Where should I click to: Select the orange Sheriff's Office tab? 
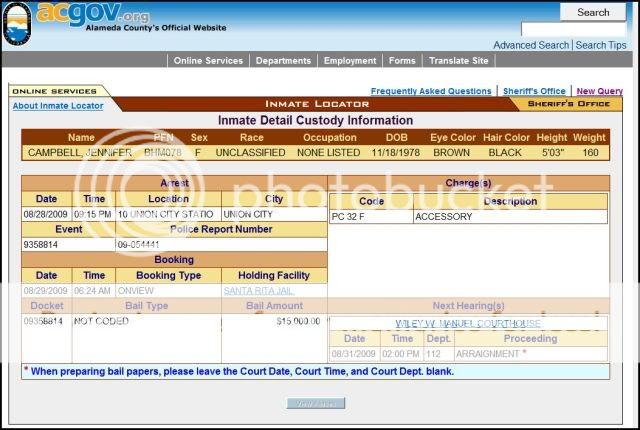(566, 103)
